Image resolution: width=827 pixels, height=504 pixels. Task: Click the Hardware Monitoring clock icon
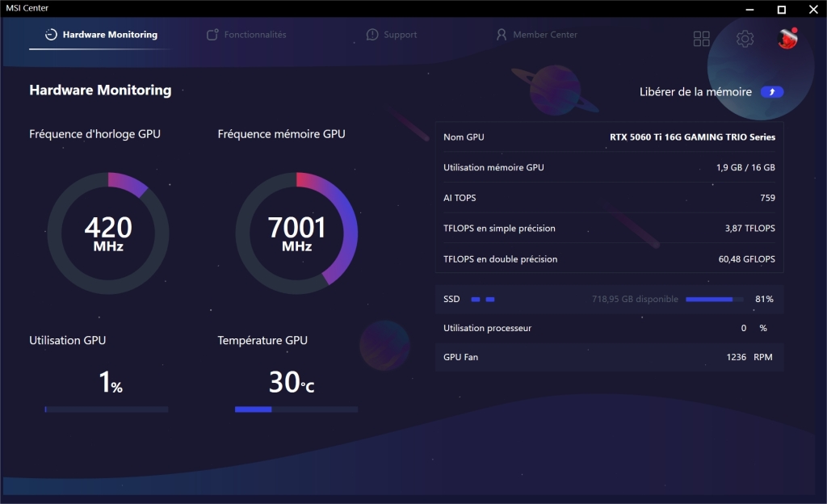(x=51, y=35)
